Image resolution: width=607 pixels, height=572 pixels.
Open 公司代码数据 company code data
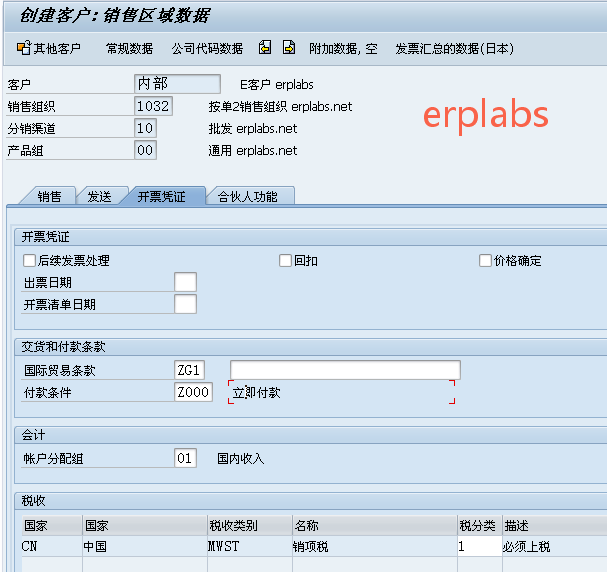pyautogui.click(x=207, y=49)
